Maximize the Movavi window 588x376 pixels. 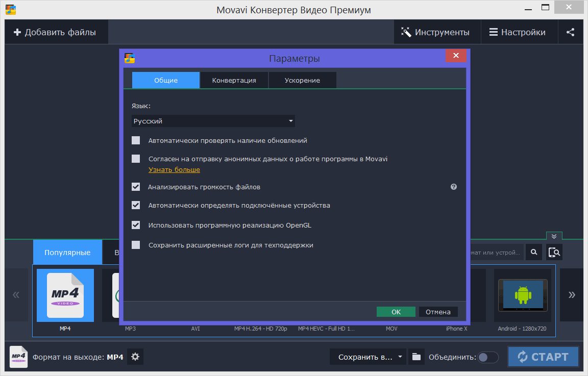pos(545,8)
